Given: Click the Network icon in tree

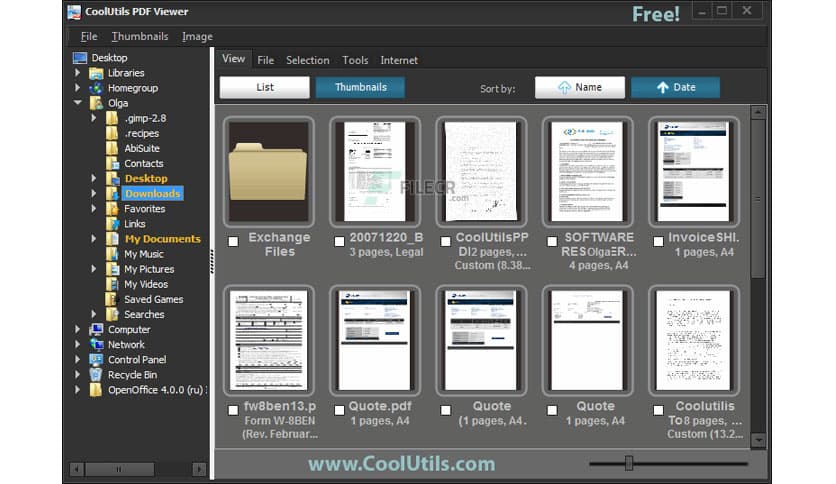Looking at the screenshot, I should [96, 345].
